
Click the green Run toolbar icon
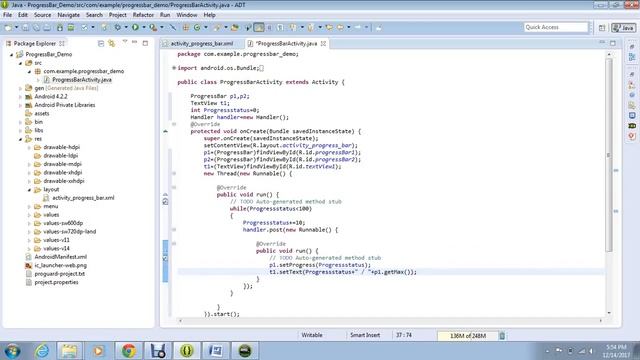135,27
